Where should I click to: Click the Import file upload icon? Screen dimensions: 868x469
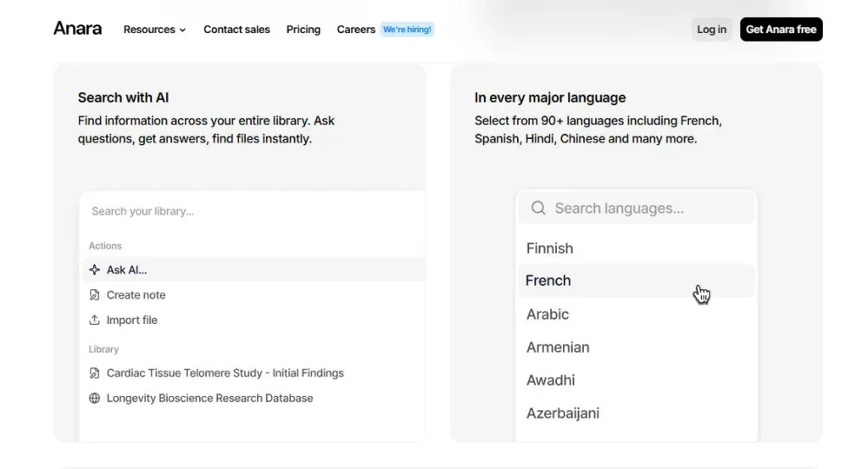[95, 320]
